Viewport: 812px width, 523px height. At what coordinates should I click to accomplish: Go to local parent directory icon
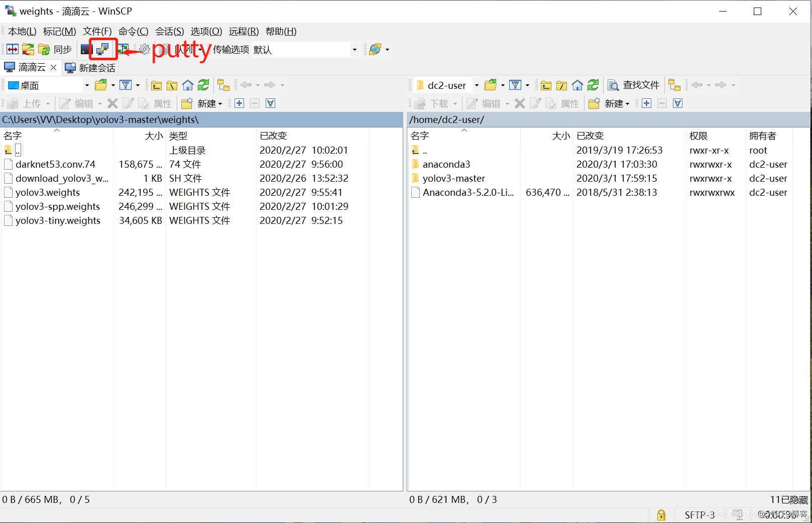pyautogui.click(x=157, y=85)
